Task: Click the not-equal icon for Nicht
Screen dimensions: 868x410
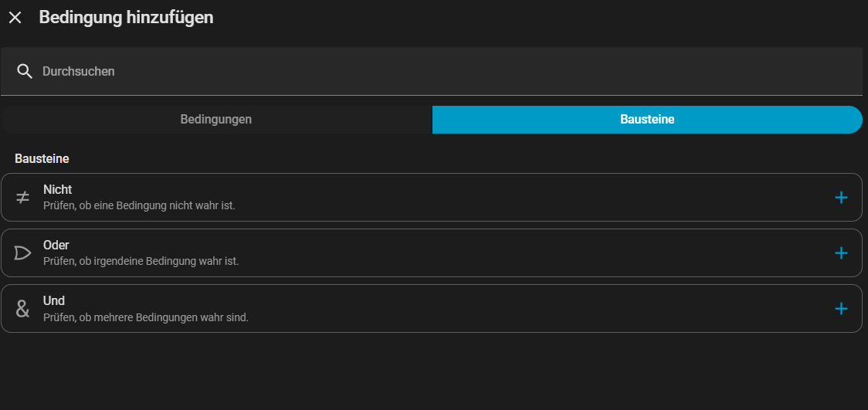Action: click(23, 198)
